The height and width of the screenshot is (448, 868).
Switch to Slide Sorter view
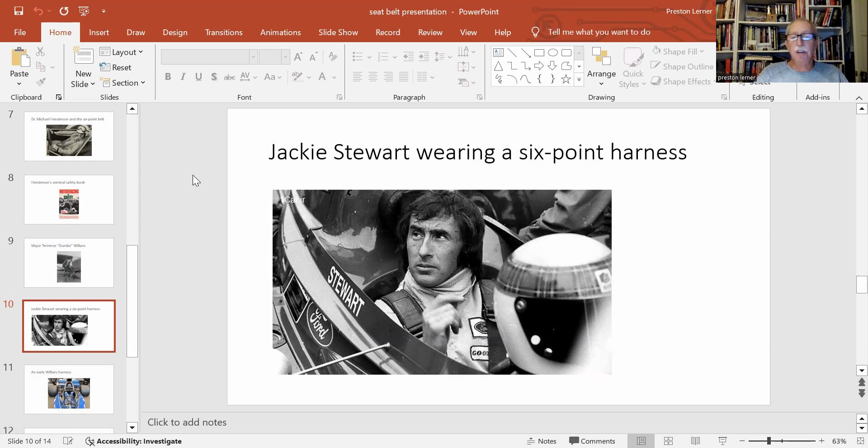pyautogui.click(x=668, y=441)
